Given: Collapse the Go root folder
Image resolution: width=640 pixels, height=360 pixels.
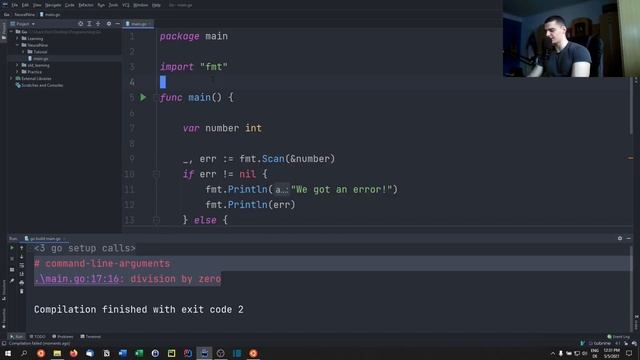Looking at the screenshot, I should click(x=11, y=31).
